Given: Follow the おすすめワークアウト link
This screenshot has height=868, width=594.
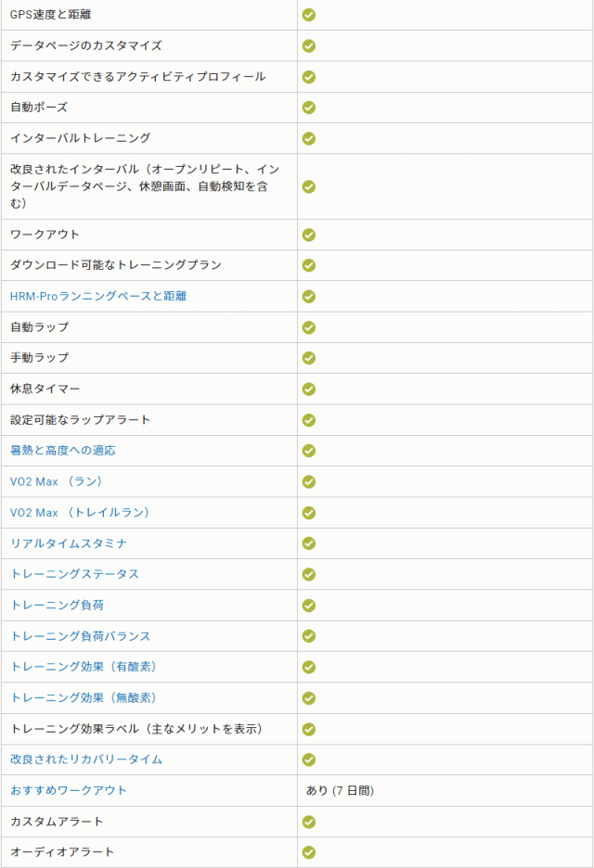Looking at the screenshot, I should click(x=69, y=790).
